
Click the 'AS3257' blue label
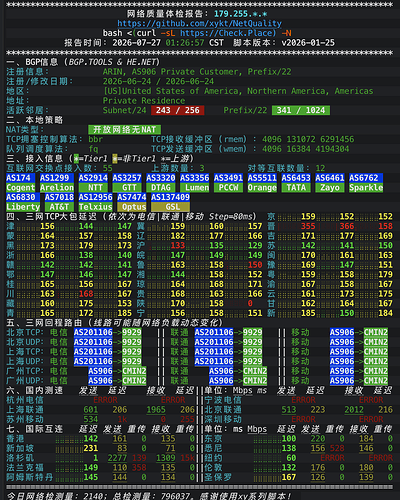(127, 178)
